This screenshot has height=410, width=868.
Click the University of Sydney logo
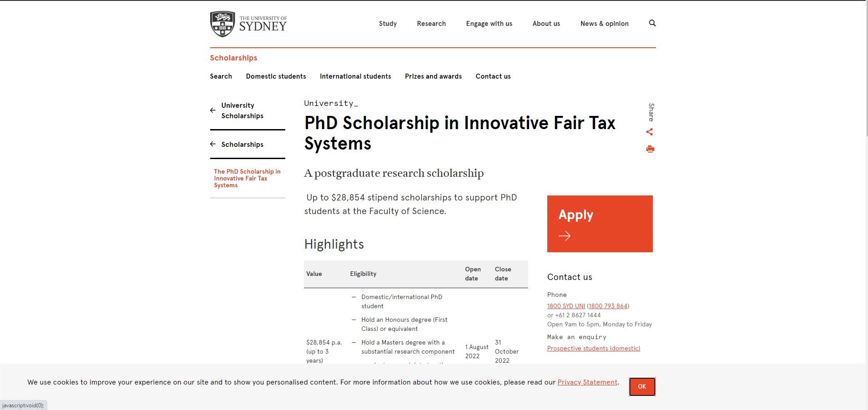tap(248, 24)
